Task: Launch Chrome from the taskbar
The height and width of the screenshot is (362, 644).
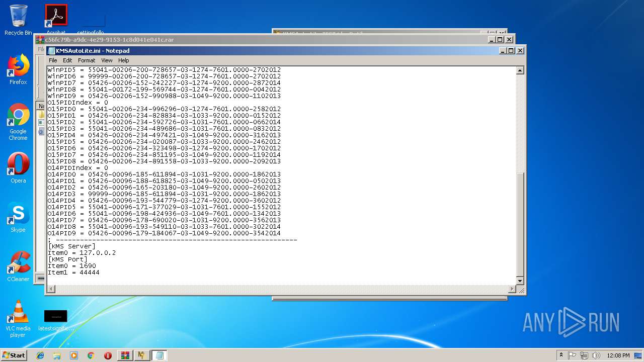Action: coord(91,355)
